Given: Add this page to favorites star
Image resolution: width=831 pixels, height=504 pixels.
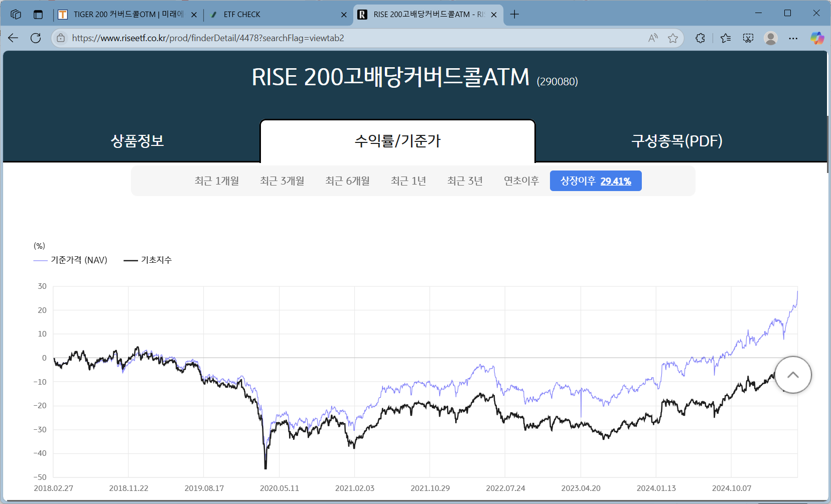Looking at the screenshot, I should 673,38.
